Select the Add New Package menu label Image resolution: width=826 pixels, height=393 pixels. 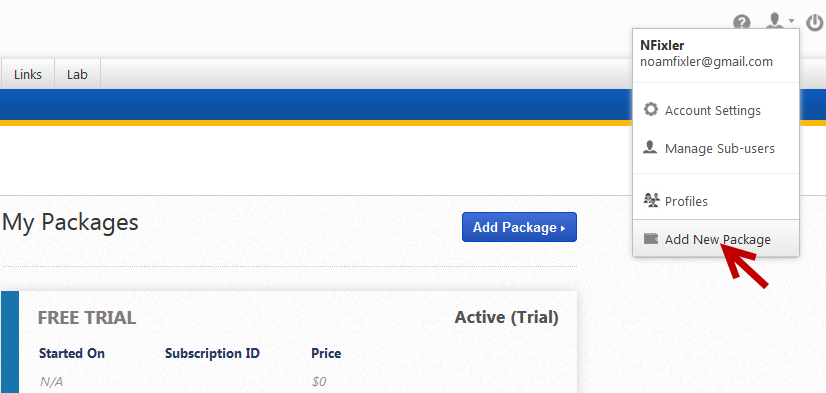(717, 240)
